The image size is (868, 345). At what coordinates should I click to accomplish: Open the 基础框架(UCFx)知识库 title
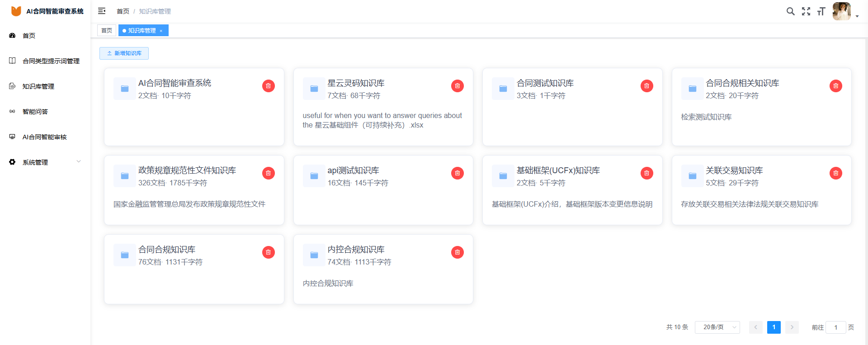558,170
